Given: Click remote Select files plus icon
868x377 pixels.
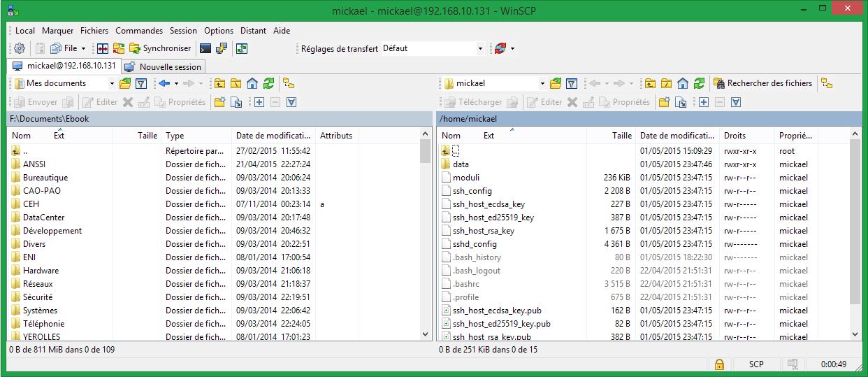Looking at the screenshot, I should pos(704,102).
